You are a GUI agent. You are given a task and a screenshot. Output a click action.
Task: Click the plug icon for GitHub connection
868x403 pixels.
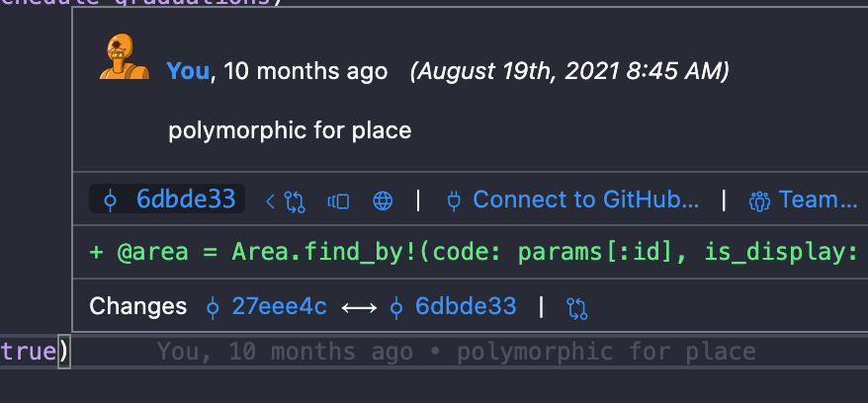point(455,201)
